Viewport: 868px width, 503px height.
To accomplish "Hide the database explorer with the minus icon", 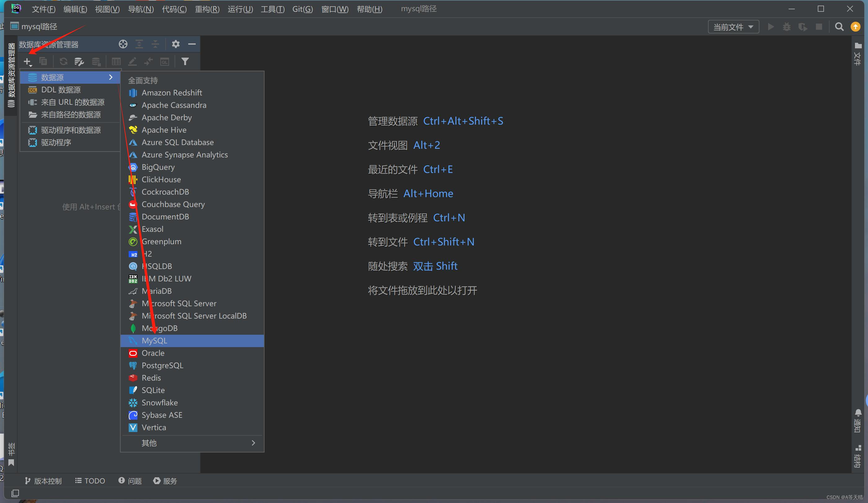I will (192, 44).
